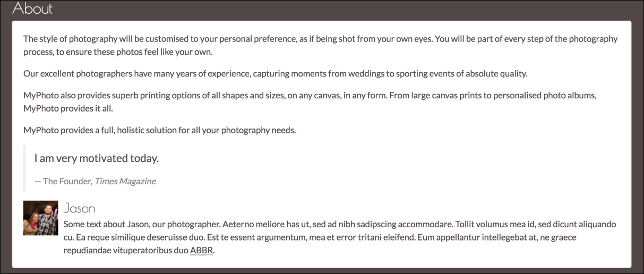Click Jason's profile photo thumbnail
This screenshot has width=644, height=274.
pyautogui.click(x=40, y=218)
